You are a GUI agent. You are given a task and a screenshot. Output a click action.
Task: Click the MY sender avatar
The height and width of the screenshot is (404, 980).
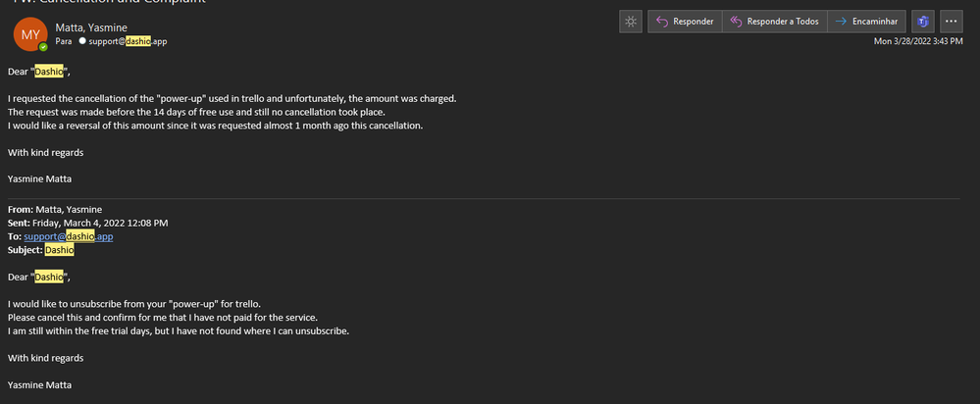(30, 34)
